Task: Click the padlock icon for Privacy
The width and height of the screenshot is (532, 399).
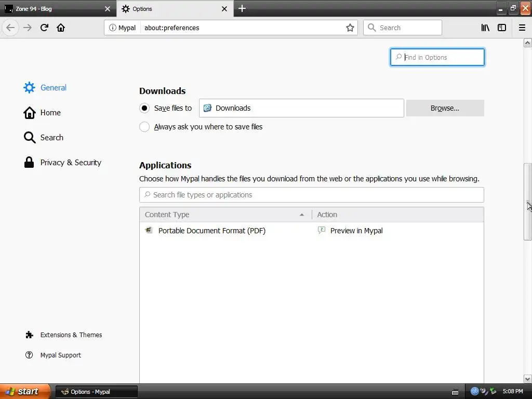Action: tap(29, 163)
